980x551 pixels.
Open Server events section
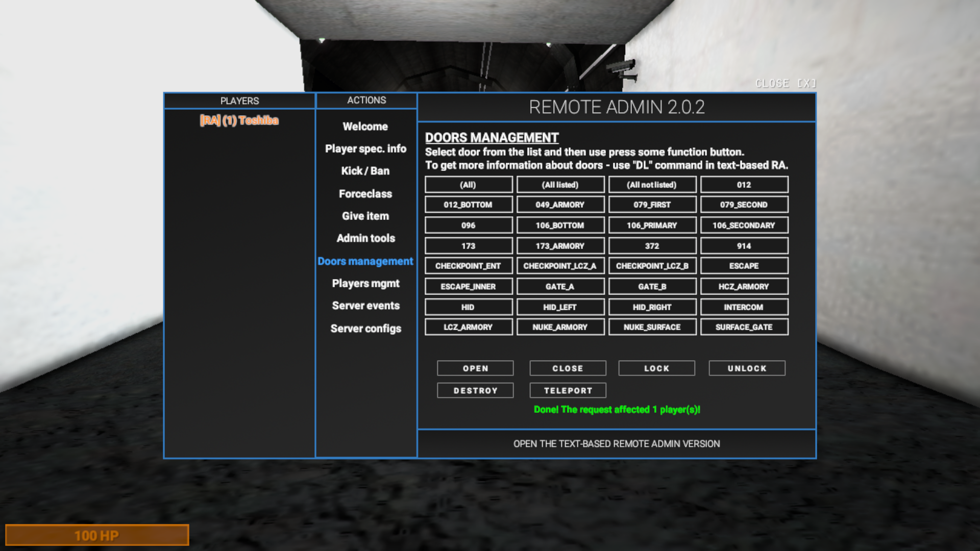point(365,306)
